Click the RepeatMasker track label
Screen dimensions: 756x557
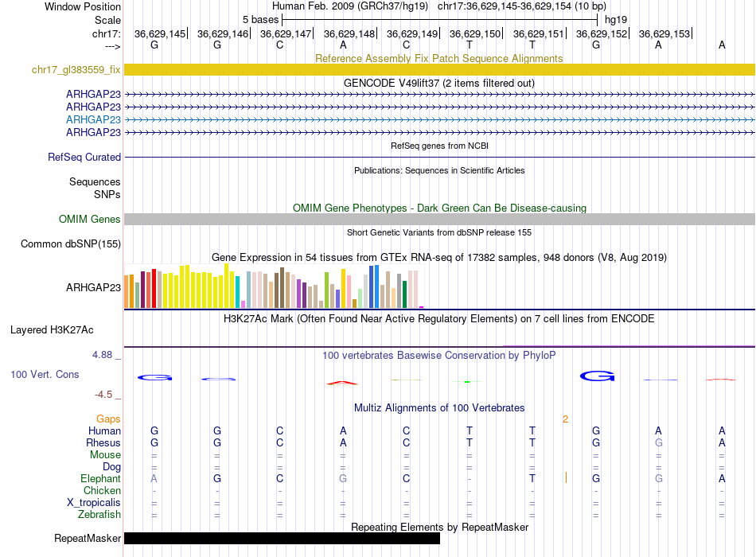pyautogui.click(x=88, y=538)
